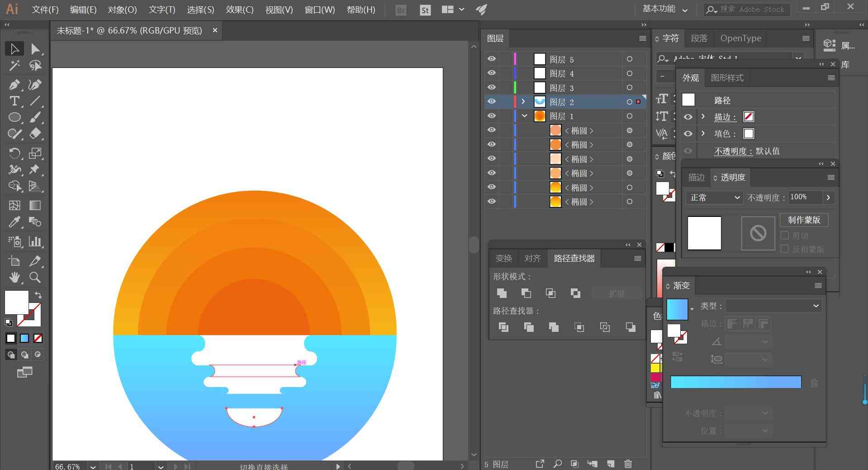Select the Type tool
The image size is (868, 470).
pyautogui.click(x=14, y=101)
